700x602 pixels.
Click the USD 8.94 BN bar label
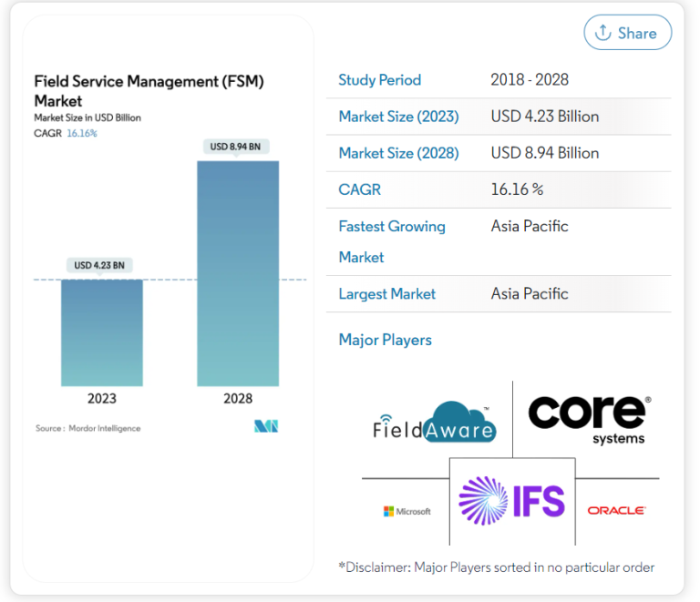tap(236, 147)
